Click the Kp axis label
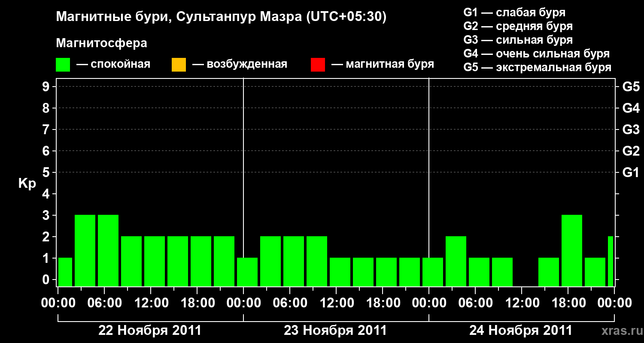644x343 pixels. [27, 184]
